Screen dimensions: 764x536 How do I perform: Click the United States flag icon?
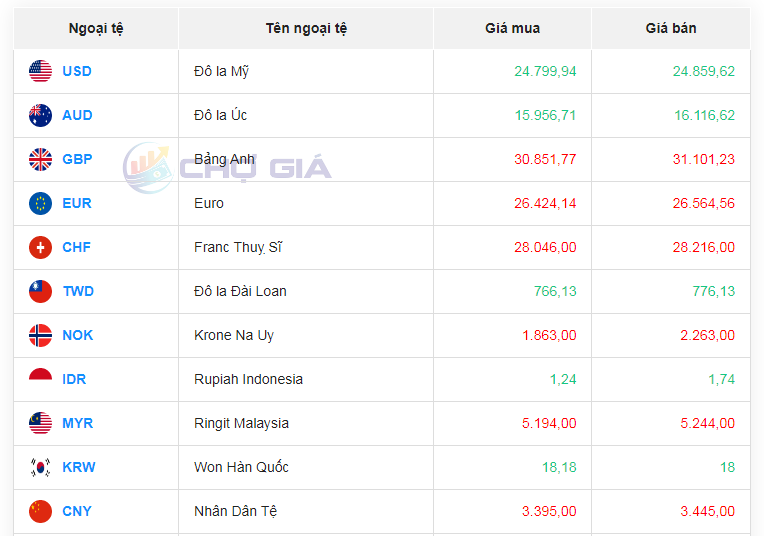(40, 71)
